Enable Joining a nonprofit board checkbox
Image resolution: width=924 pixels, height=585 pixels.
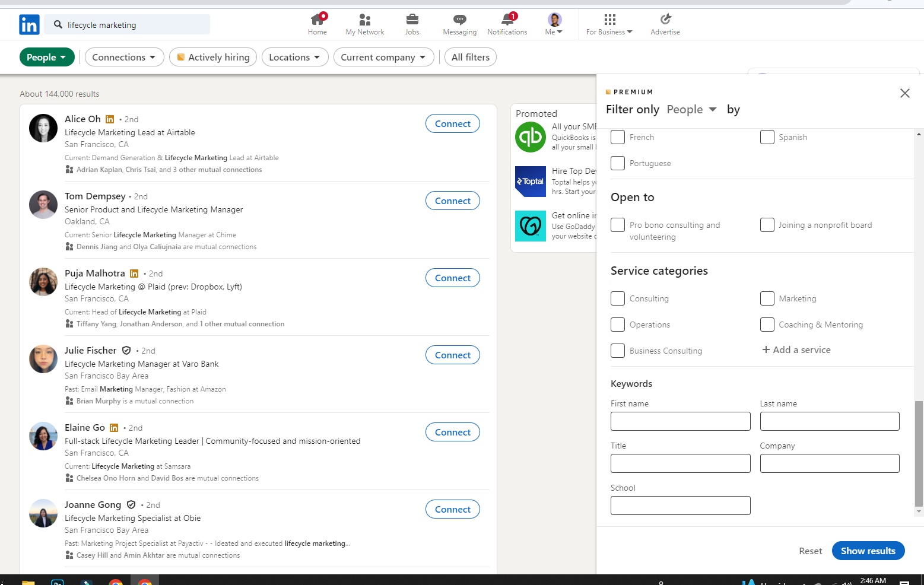(x=767, y=225)
